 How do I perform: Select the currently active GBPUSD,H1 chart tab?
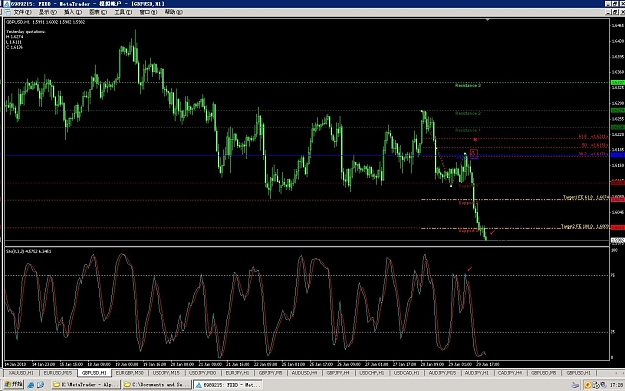click(94, 373)
